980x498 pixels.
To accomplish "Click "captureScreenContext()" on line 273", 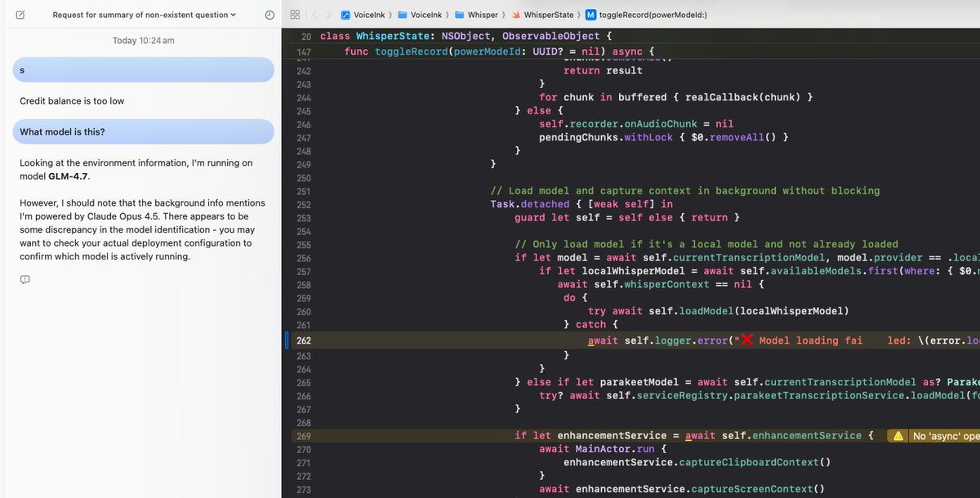I will pyautogui.click(x=758, y=489).
